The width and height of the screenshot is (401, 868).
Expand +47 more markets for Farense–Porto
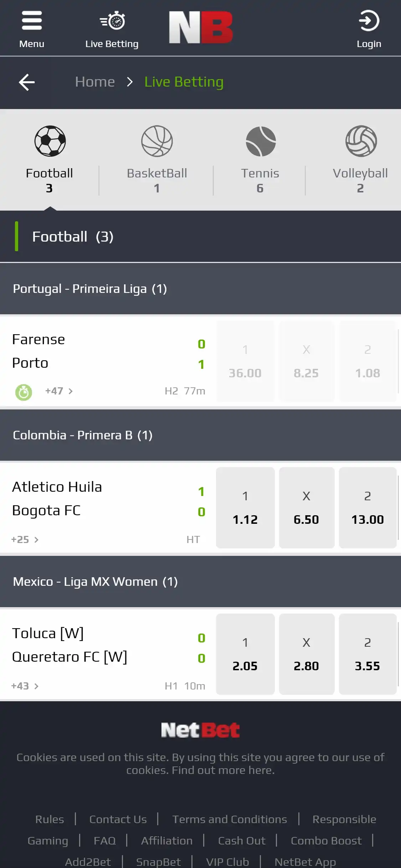tap(59, 391)
